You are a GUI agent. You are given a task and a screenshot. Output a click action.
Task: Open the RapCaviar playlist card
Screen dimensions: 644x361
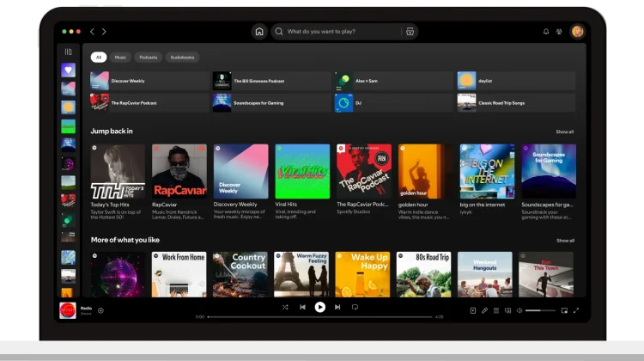tap(179, 181)
